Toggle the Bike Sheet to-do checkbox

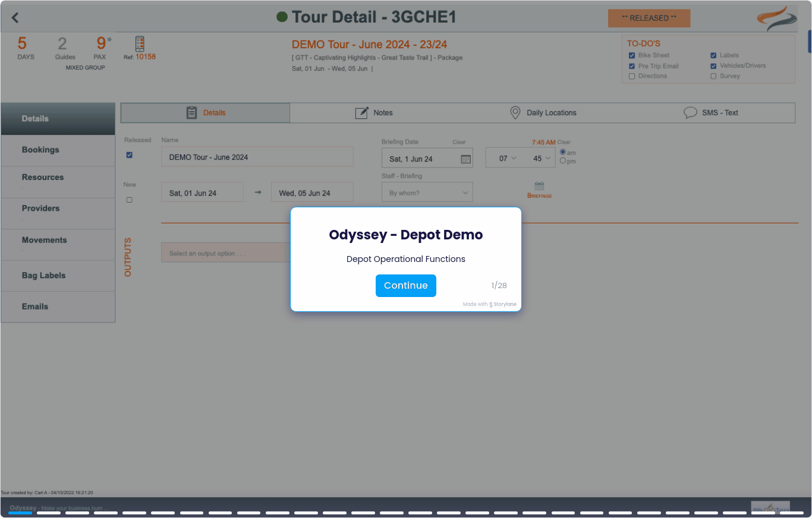(632, 55)
